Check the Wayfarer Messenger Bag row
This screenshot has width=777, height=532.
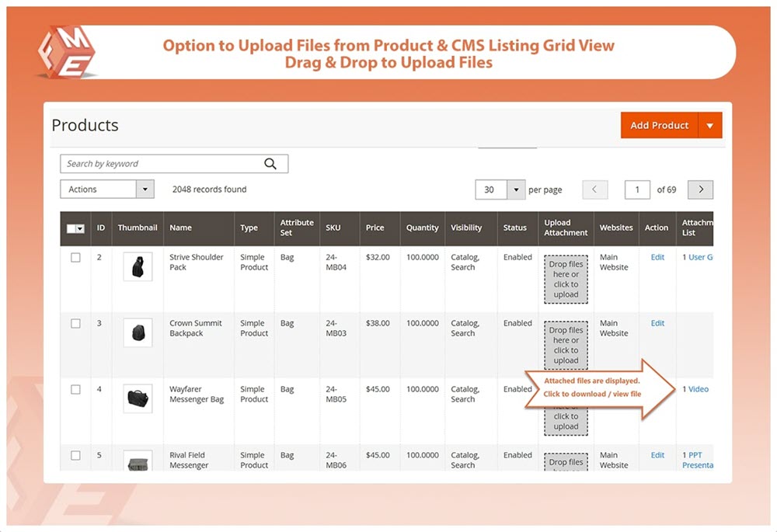coord(75,390)
